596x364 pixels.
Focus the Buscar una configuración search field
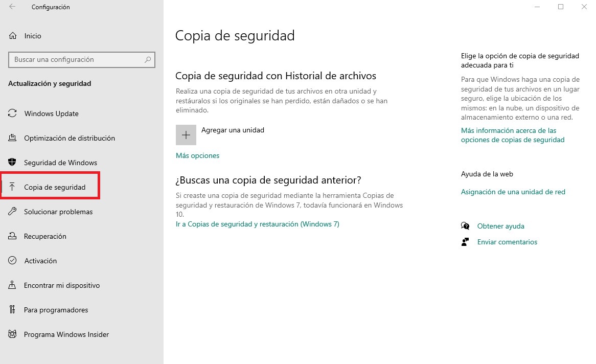tap(76, 60)
